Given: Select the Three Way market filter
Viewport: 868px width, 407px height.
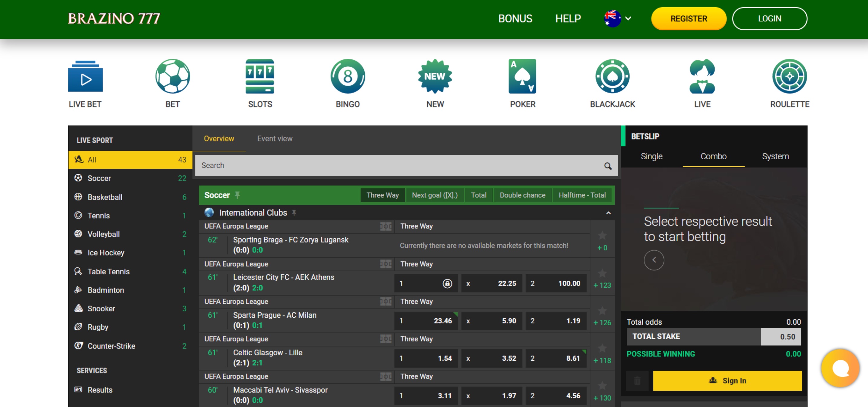Looking at the screenshot, I should coord(383,195).
